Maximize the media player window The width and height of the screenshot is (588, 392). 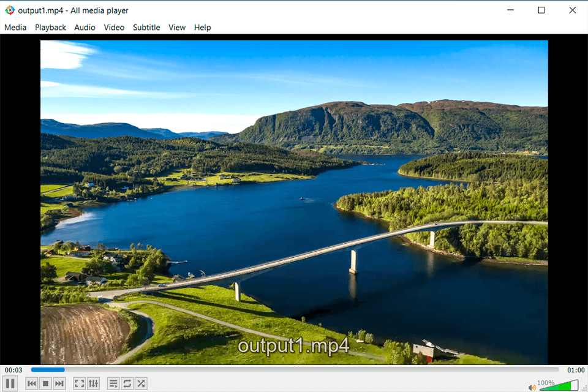[x=541, y=10]
